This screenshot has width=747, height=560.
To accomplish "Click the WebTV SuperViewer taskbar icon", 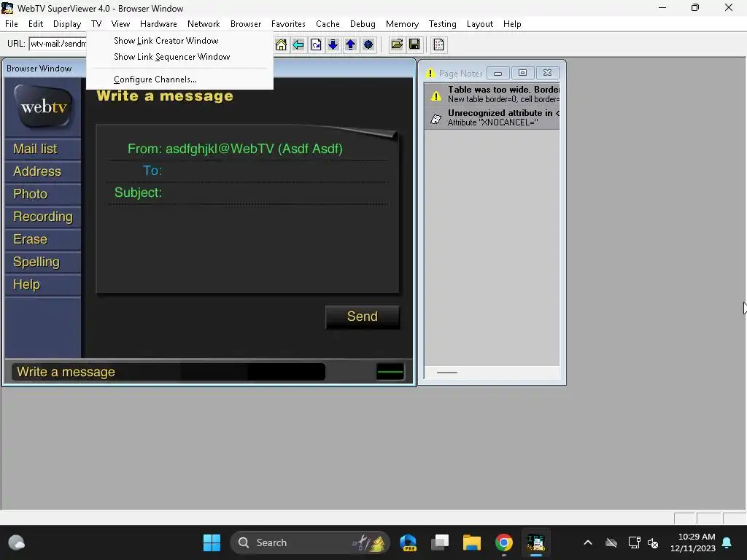I will (536, 542).
